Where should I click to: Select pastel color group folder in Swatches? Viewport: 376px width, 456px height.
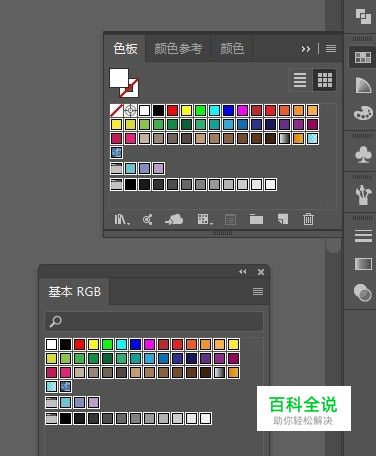(x=116, y=168)
